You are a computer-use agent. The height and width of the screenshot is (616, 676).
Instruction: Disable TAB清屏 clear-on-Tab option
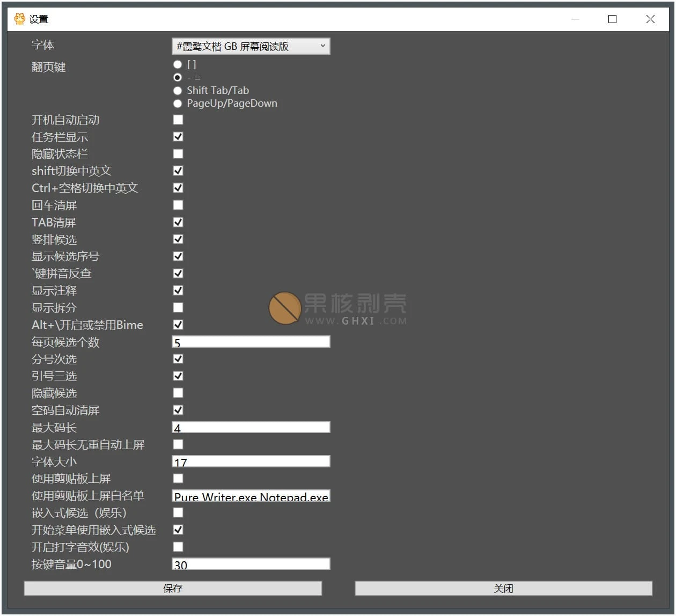point(178,222)
